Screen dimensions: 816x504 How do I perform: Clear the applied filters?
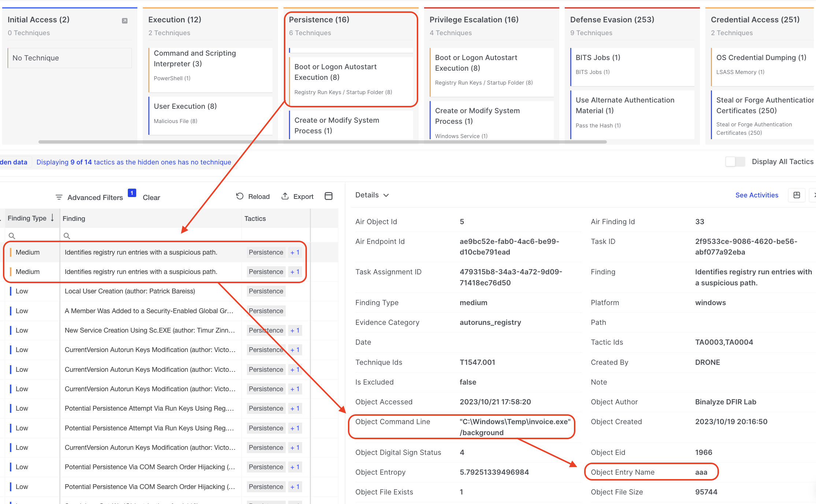pyautogui.click(x=151, y=197)
